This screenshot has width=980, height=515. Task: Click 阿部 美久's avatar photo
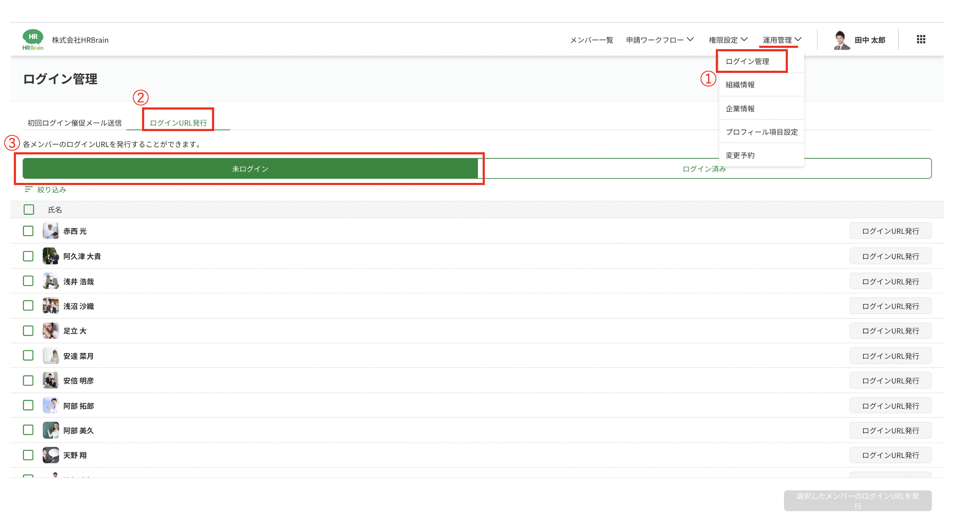(51, 430)
